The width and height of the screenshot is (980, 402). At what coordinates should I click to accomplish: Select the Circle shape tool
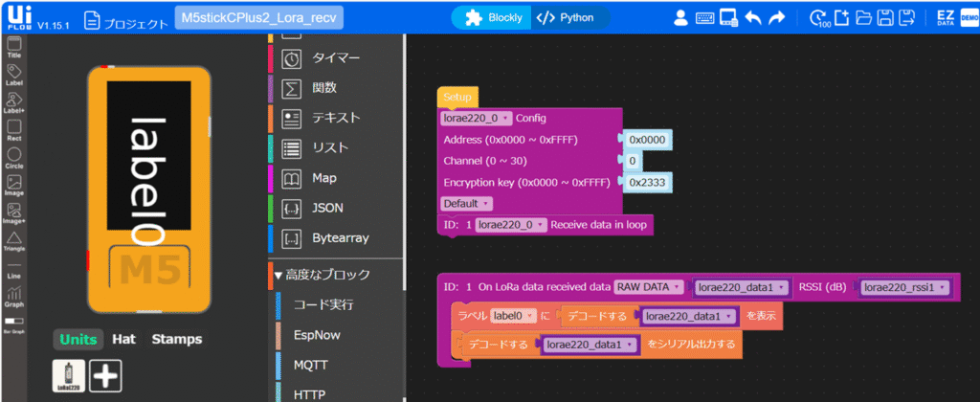14,158
